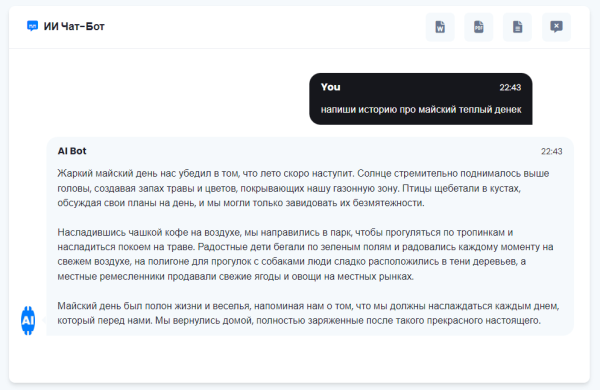Clear the chat with the X bubble icon
600x390 pixels.
[x=556, y=27]
